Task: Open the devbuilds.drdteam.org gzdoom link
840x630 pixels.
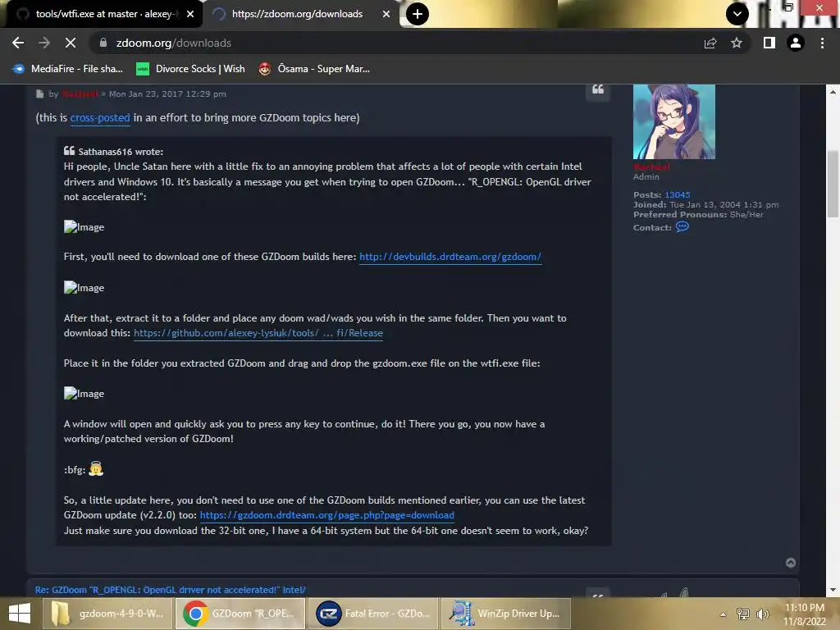Action: [x=450, y=257]
